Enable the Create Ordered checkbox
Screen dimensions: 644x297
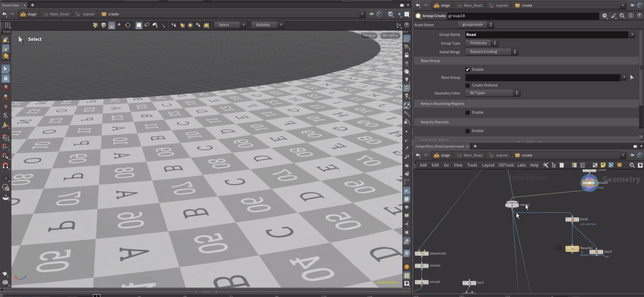tap(467, 85)
